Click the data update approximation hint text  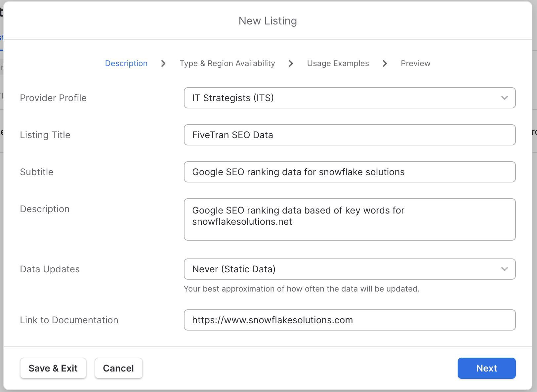tap(302, 289)
